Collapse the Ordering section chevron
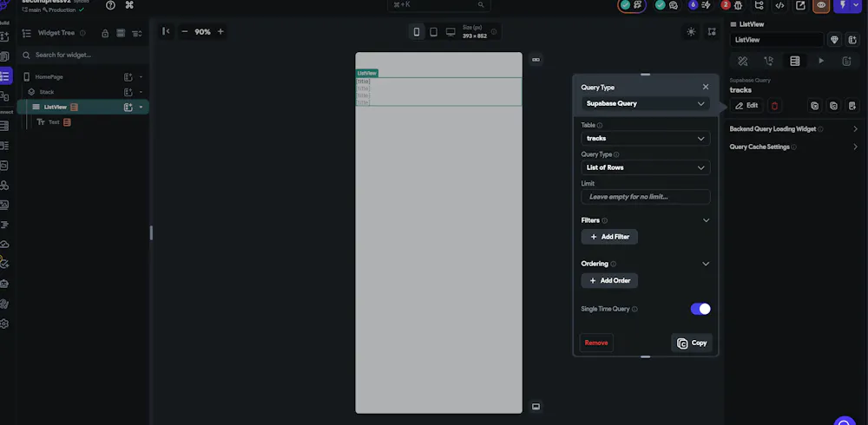Image resolution: width=868 pixels, height=425 pixels. click(706, 264)
